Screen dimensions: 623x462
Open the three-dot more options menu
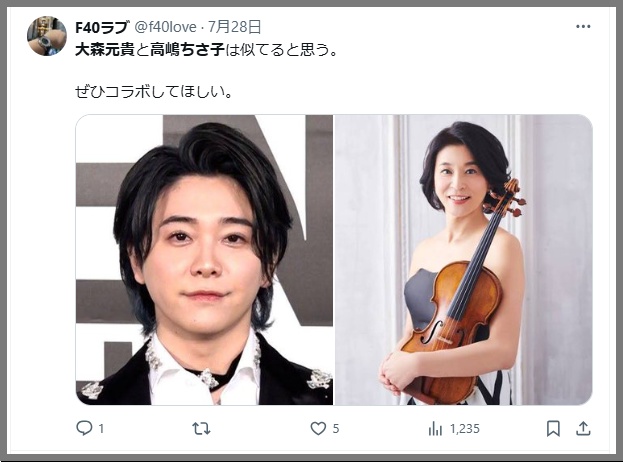(583, 27)
